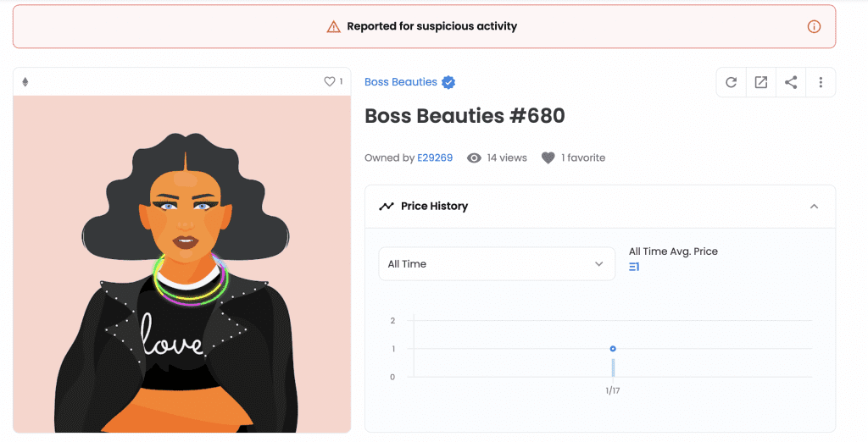This screenshot has height=442, width=868.
Task: Click the info icon in warning banner
Action: 814,26
